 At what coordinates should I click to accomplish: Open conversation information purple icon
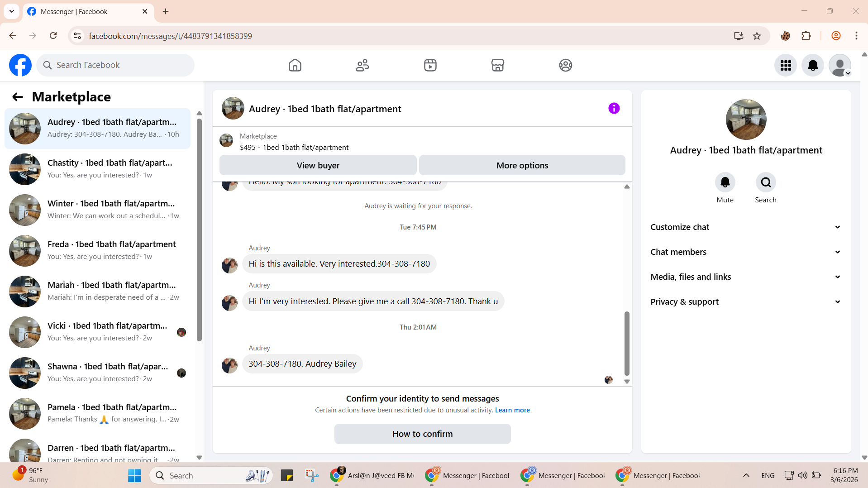(x=614, y=108)
